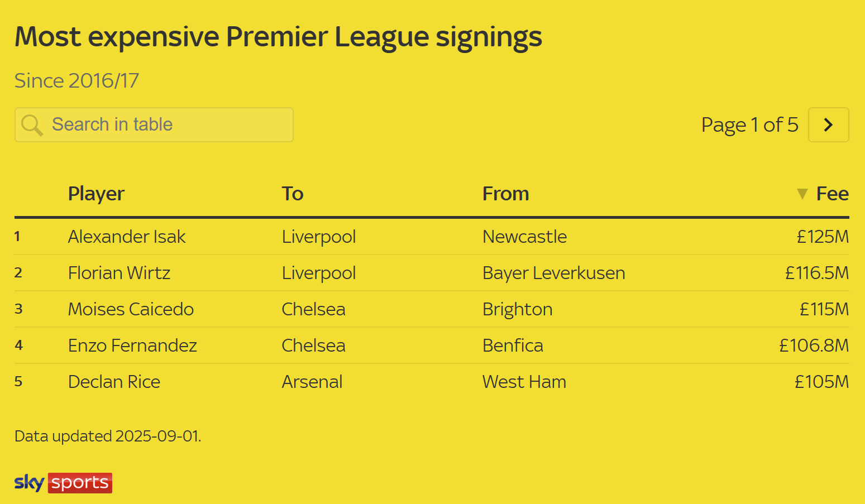Click Page 1 of 5 indicator
Screen dimensions: 865x504
coord(750,125)
